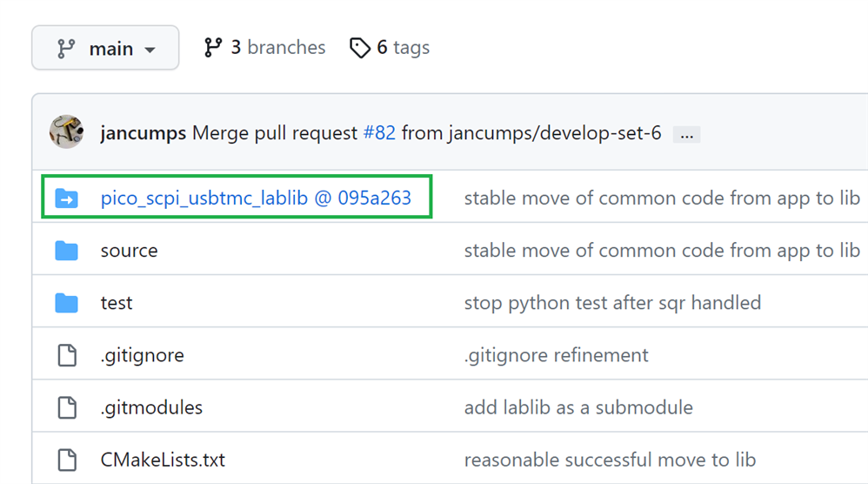Open pull request #82 link
The image size is (868, 484).
click(x=379, y=133)
